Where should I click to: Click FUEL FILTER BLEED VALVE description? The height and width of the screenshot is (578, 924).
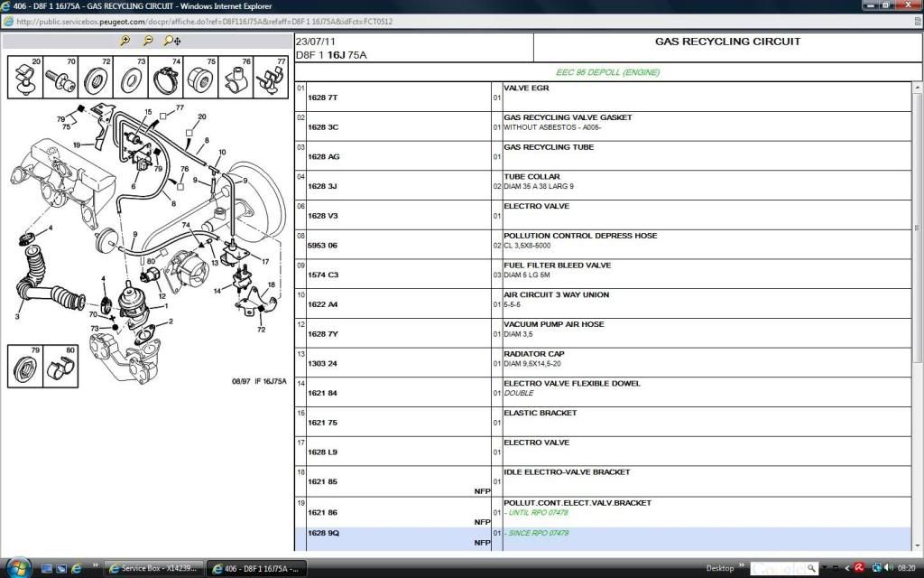tap(558, 266)
